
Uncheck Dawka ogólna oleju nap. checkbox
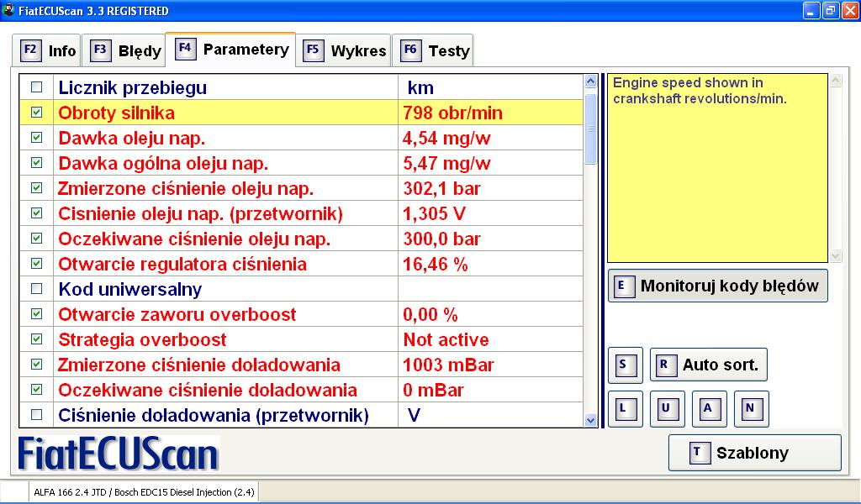[37, 163]
